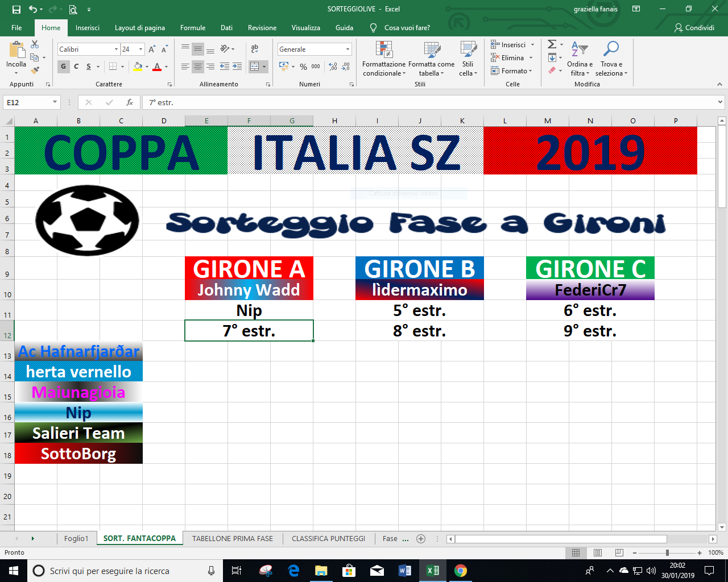728x582 pixels.
Task: Toggle bold (G) formatting
Action: pyautogui.click(x=63, y=66)
